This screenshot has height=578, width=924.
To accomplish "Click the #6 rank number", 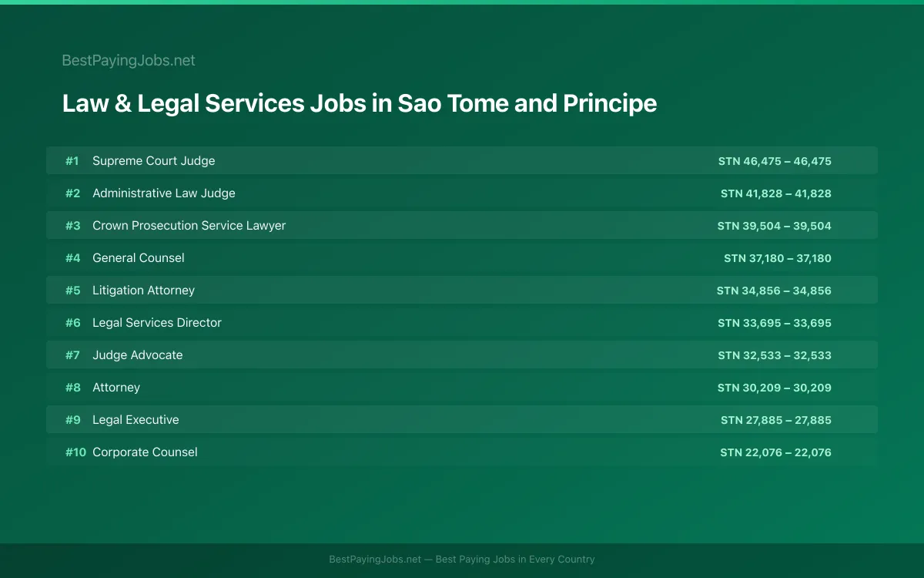I will point(72,323).
